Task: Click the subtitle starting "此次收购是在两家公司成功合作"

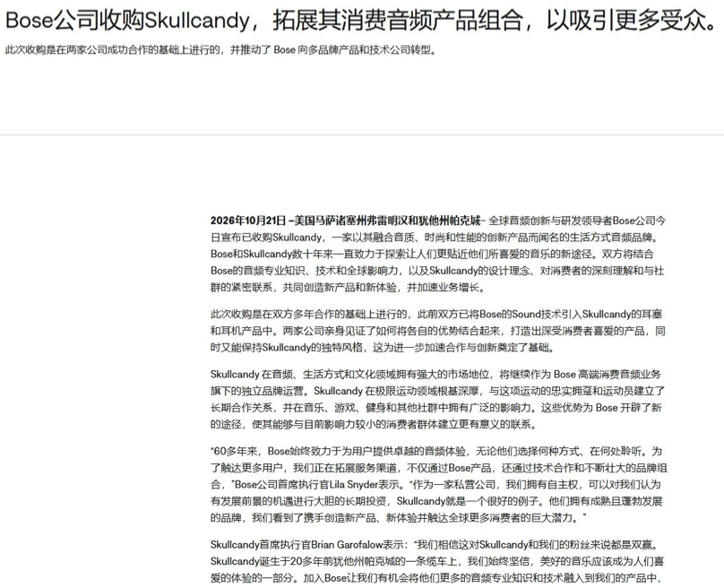Action: point(220,50)
